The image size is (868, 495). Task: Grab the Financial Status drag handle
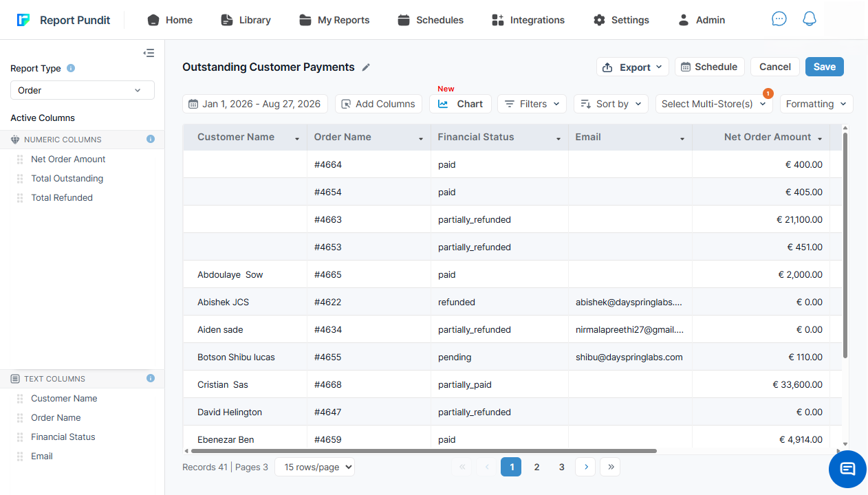coord(21,437)
